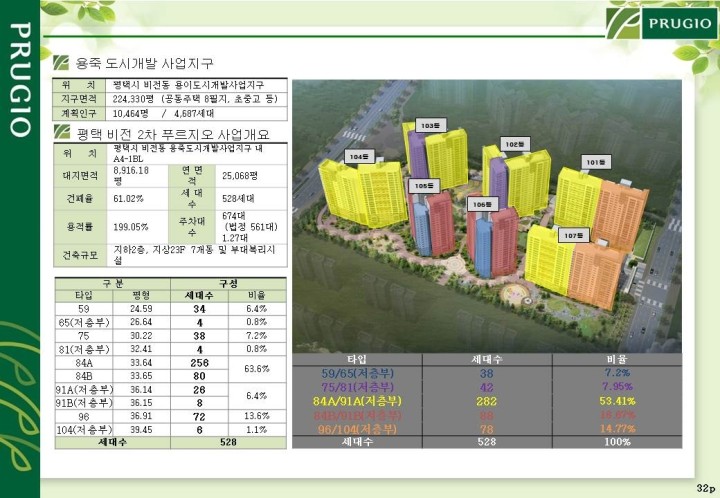The width and height of the screenshot is (720, 498).
Task: Click the blue 59/65(저층부) legend row
Action: (x=487, y=373)
